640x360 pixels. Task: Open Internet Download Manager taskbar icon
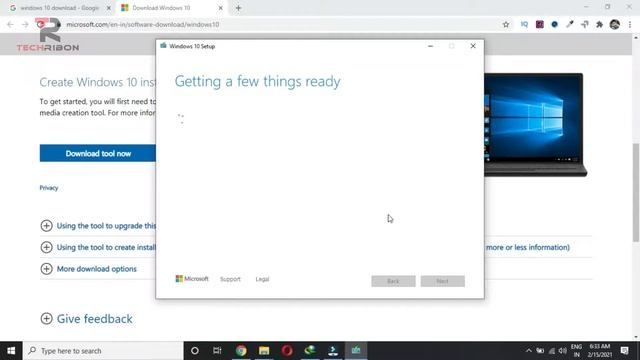(310, 351)
